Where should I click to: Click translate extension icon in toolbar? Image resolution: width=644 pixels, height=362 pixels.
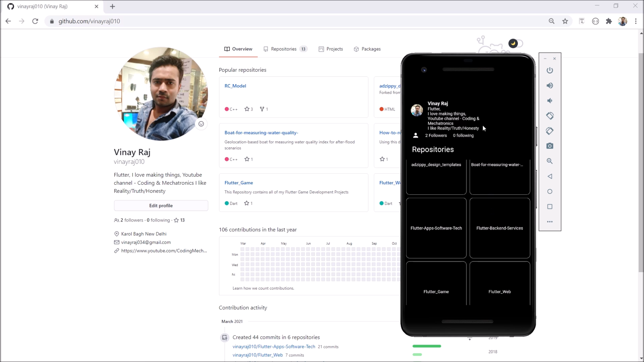[x=582, y=21]
